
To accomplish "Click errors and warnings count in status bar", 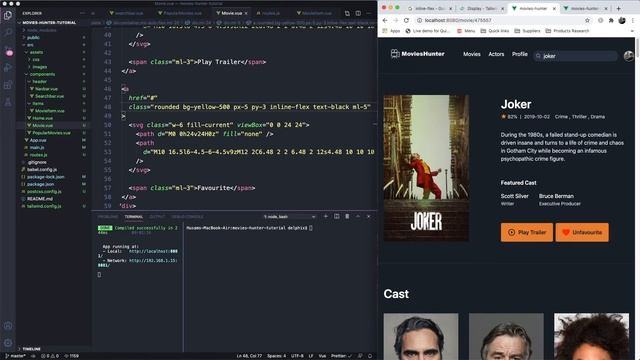I will pos(49,356).
